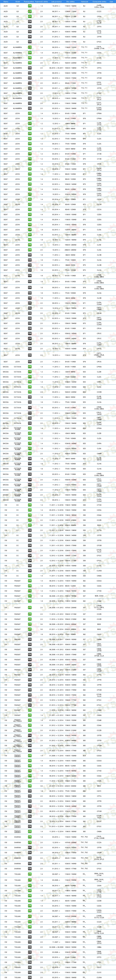Click engine code DEDA in Alhambra row
This screenshot has width=116, height=980.
coord(99,63)
